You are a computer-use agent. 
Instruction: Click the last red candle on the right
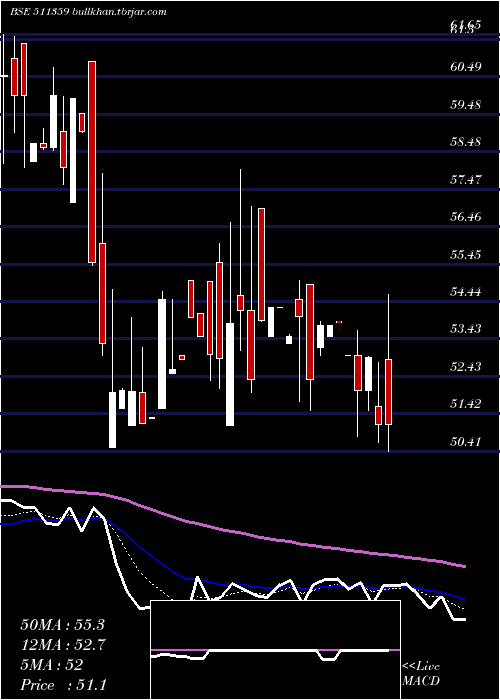[388, 392]
